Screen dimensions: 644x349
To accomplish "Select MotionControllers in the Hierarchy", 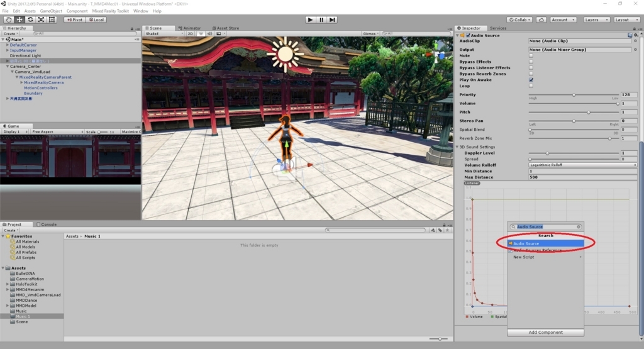I will tap(41, 88).
